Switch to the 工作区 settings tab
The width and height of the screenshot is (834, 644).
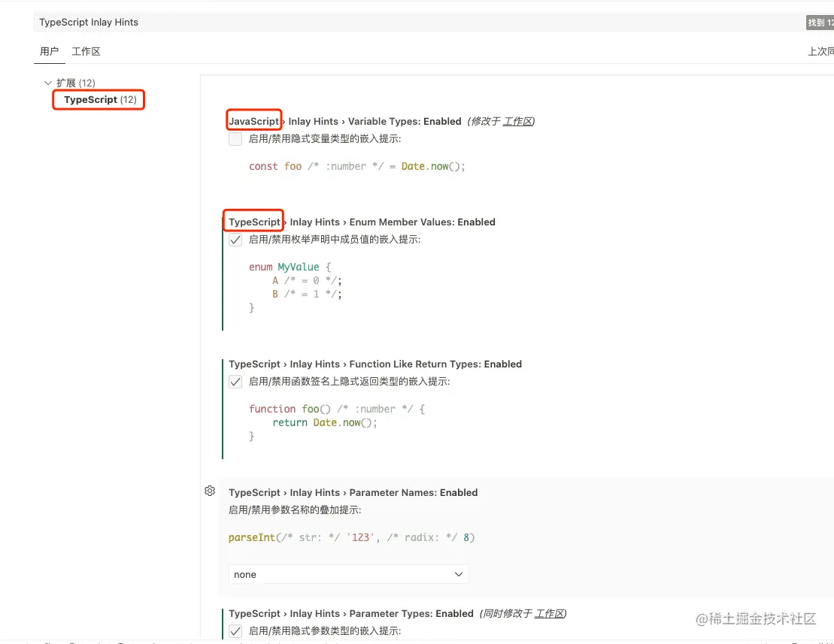pyautogui.click(x=86, y=52)
